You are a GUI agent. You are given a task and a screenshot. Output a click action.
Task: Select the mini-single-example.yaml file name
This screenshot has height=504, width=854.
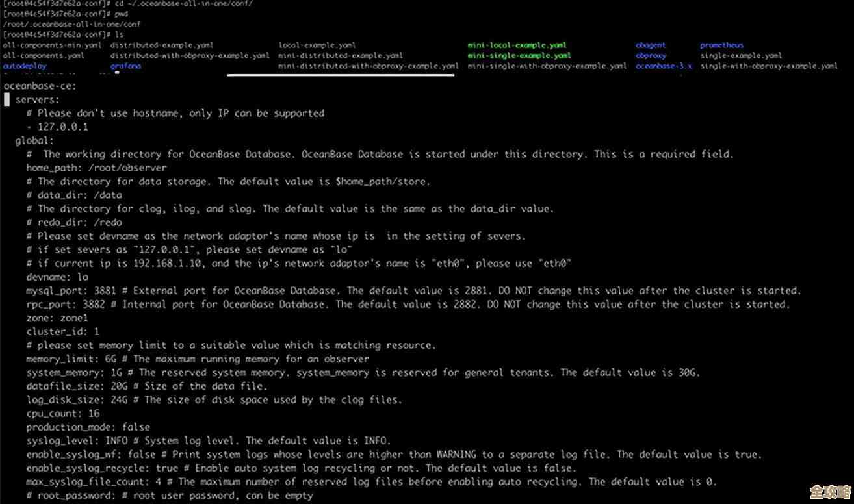519,56
